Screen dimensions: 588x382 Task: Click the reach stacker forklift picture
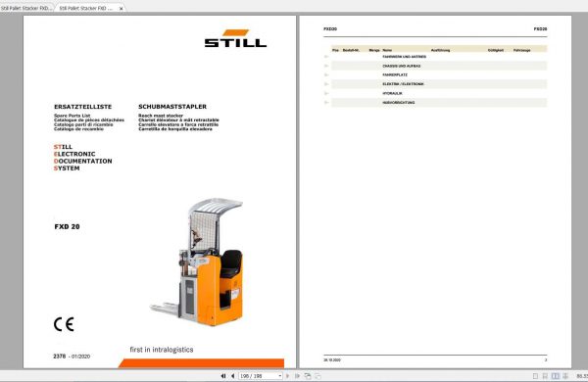pyautogui.click(x=197, y=263)
